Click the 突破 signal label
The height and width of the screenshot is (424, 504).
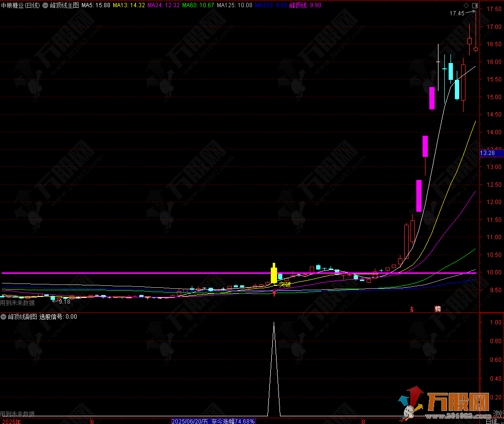pyautogui.click(x=285, y=284)
